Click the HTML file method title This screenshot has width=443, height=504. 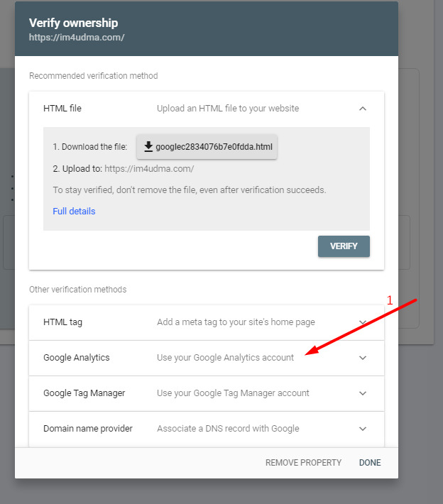point(62,109)
